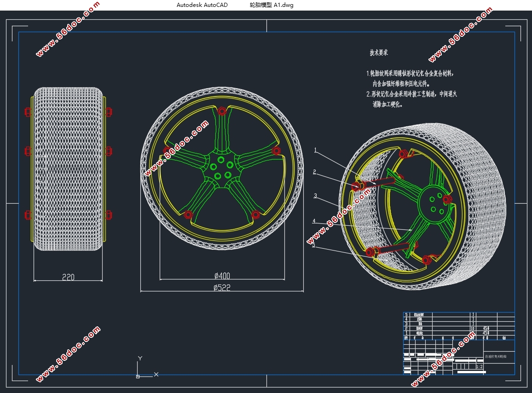Select the 45# material in parts row 2
Image resolution: width=532 pixels, height=393 pixels.
tap(486, 328)
